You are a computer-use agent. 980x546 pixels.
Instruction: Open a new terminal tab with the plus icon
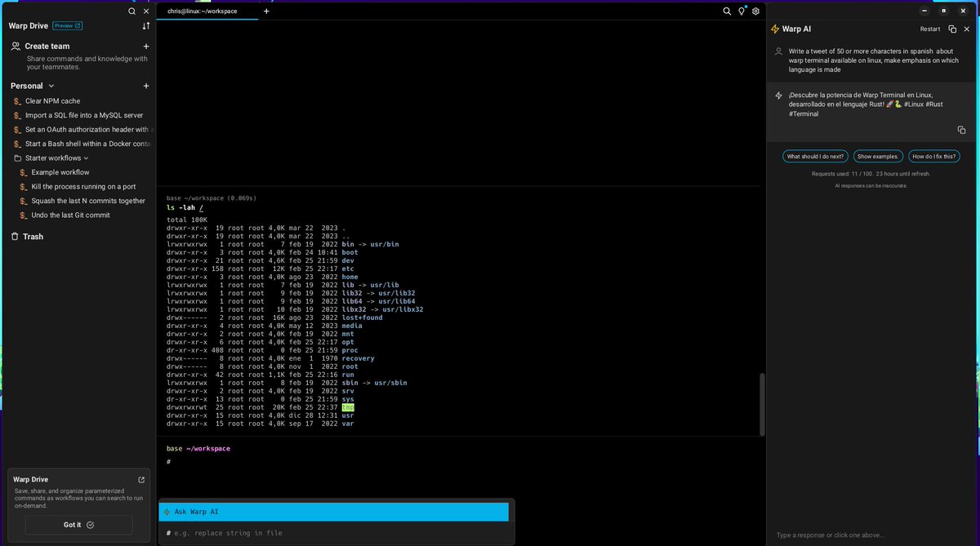tap(266, 11)
